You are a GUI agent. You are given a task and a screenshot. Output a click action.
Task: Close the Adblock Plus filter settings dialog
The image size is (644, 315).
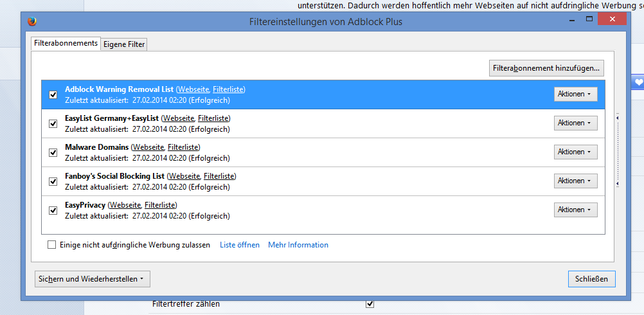[x=612, y=19]
